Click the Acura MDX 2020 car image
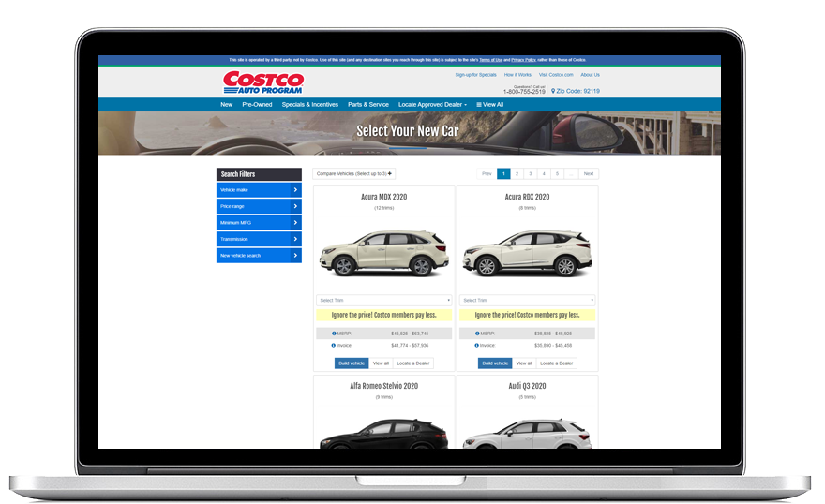825x504 pixels. (384, 253)
